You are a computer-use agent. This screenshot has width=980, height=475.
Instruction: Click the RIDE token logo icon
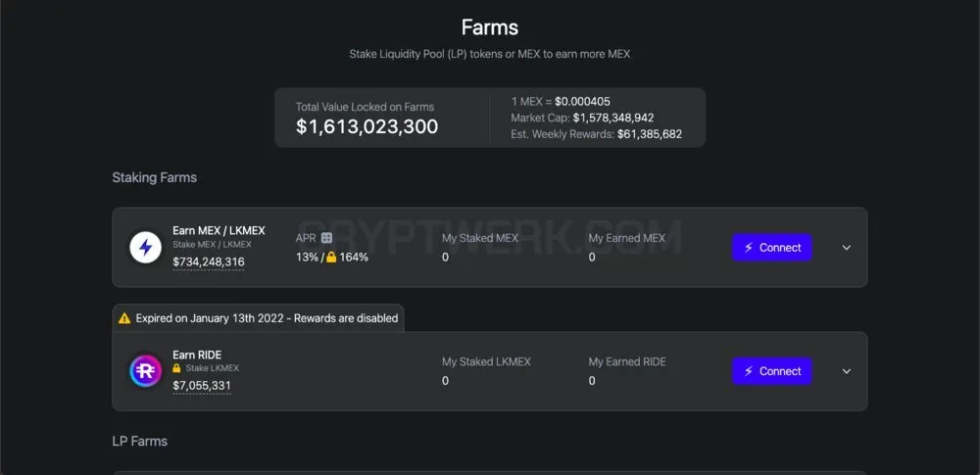pos(146,370)
